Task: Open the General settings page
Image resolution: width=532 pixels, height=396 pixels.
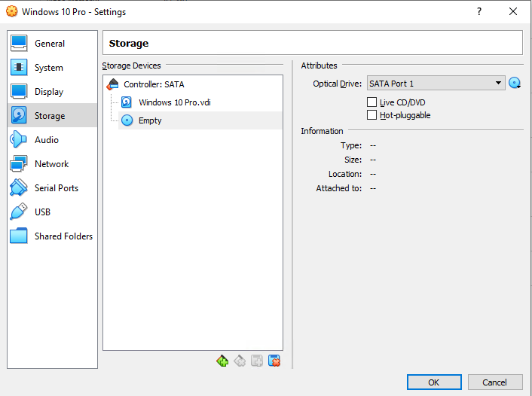Action: pos(52,44)
